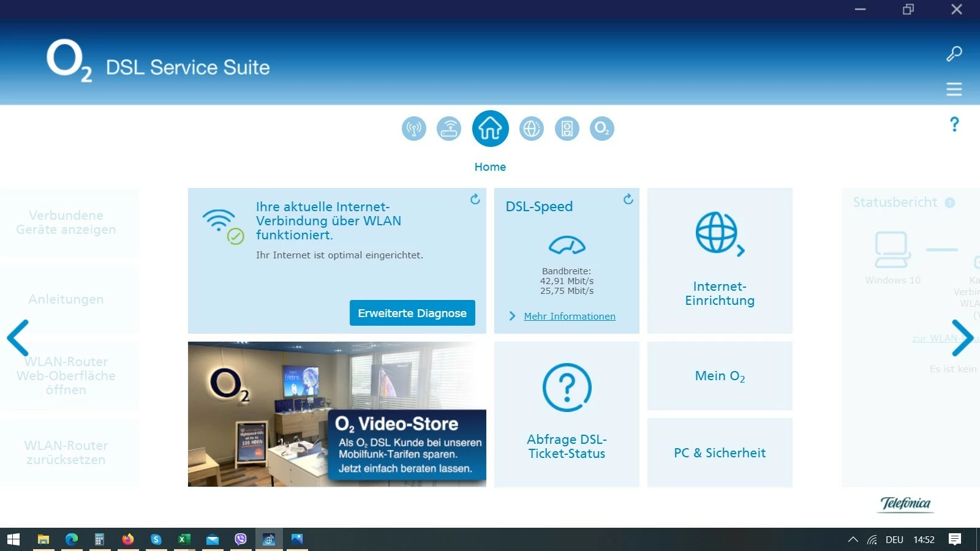Open the PC & Sicherheit tile
This screenshot has width=980, height=551.
tap(720, 453)
